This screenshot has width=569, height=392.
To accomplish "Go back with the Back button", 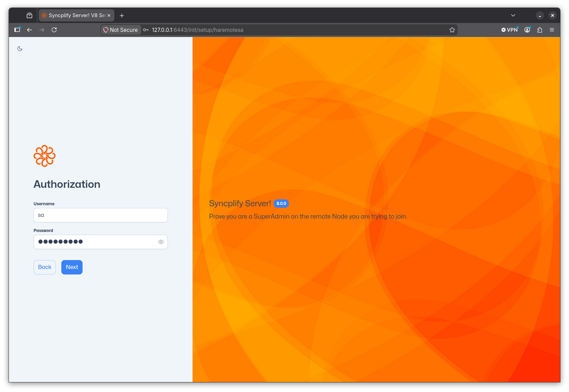I will (45, 267).
